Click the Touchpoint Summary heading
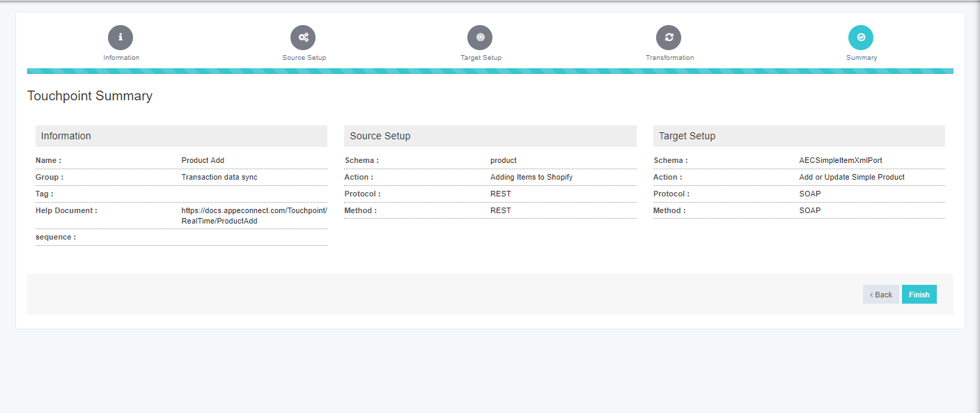 pos(90,96)
